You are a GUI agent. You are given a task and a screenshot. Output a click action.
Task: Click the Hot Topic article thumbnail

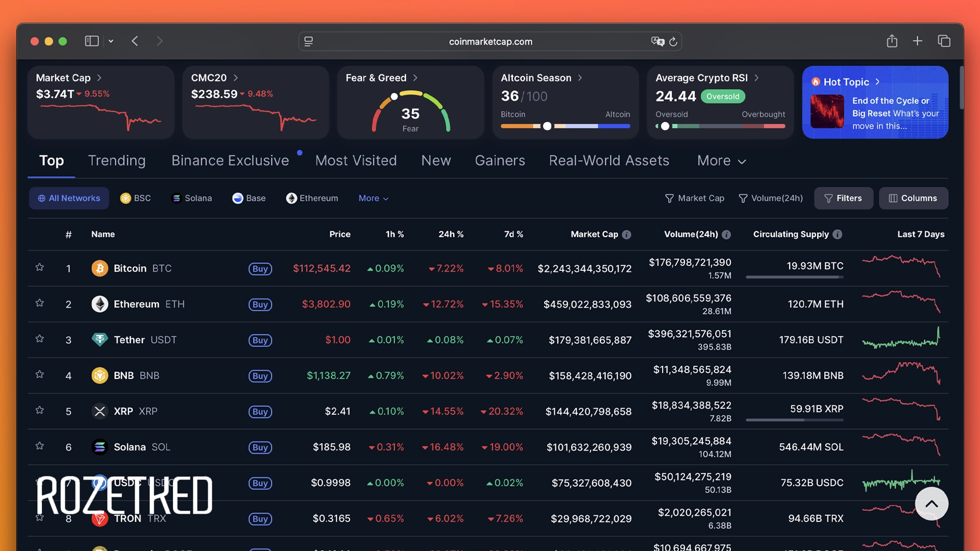point(827,112)
